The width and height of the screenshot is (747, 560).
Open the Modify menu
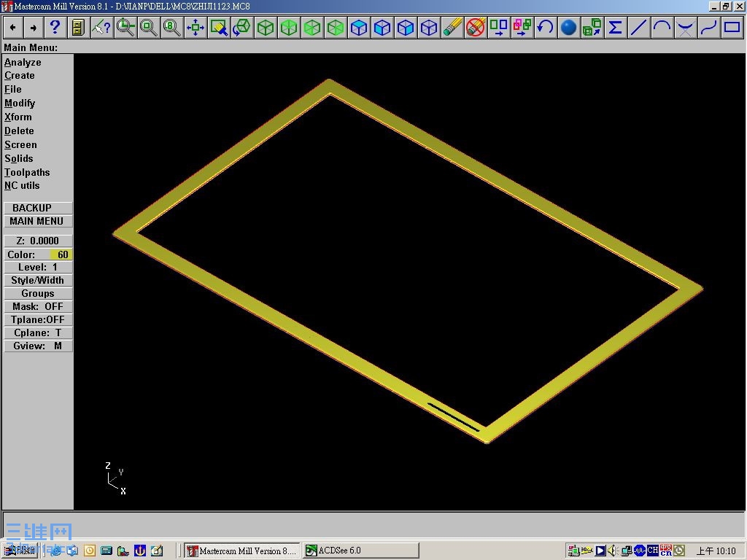pos(20,104)
